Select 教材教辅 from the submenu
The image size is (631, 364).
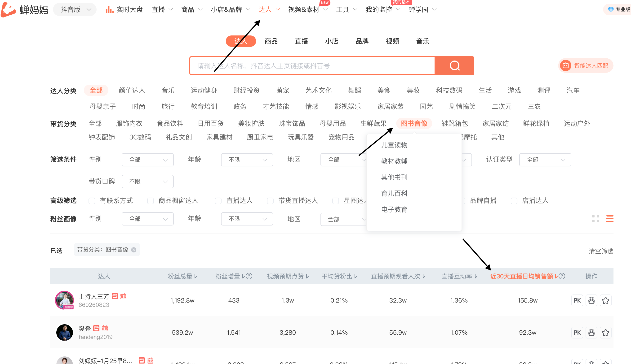pyautogui.click(x=394, y=161)
